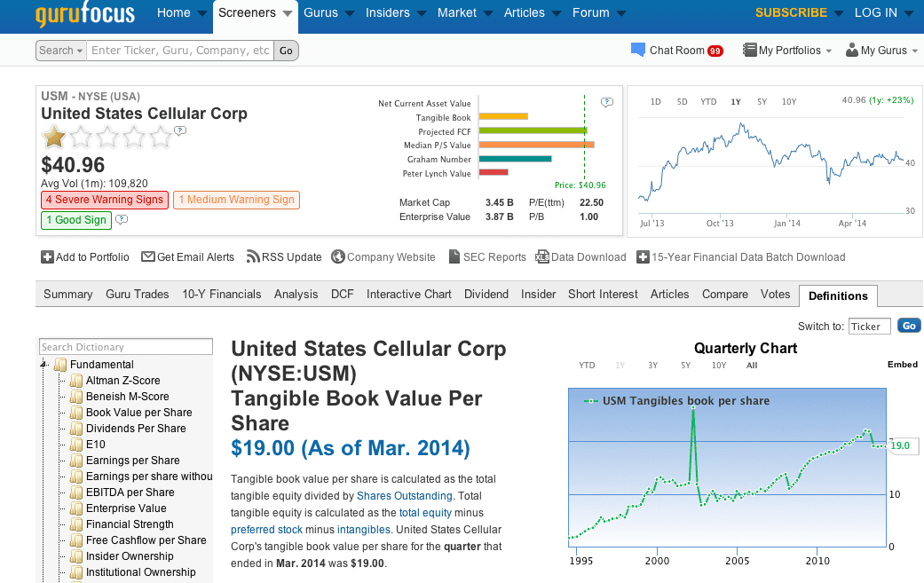The width and height of the screenshot is (924, 583).
Task: Click the Switch to Ticker input box
Action: [x=870, y=327]
